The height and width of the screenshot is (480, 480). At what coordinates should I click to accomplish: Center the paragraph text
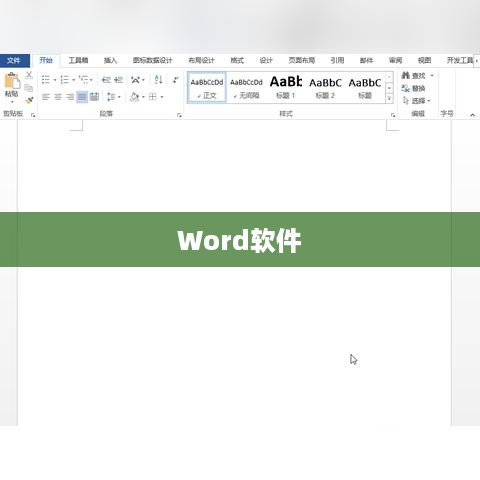pyautogui.click(x=58, y=97)
